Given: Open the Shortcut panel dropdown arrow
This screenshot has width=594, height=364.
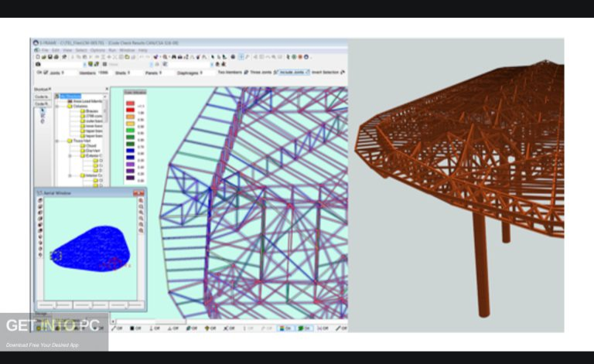Looking at the screenshot, I should pyautogui.click(x=49, y=90).
